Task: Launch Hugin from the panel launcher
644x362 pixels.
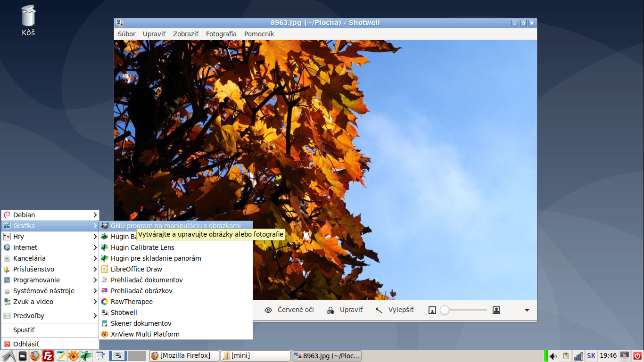Action: pos(86,356)
